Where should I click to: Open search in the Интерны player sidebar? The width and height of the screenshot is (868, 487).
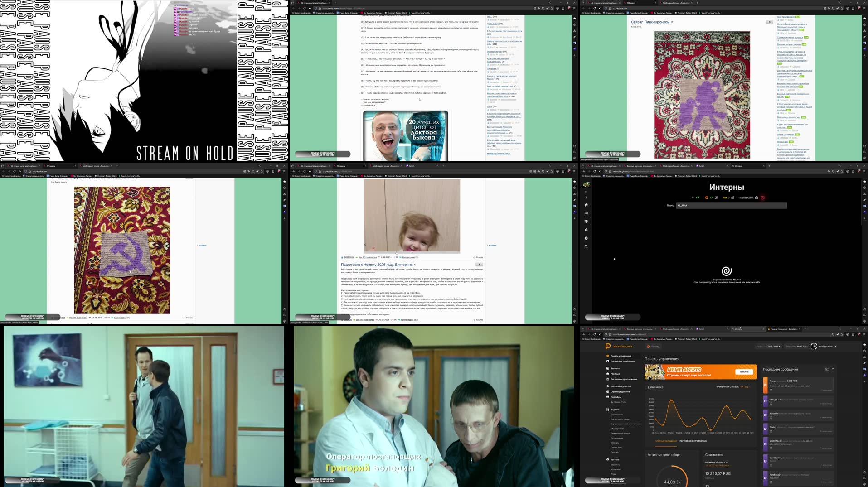click(586, 247)
